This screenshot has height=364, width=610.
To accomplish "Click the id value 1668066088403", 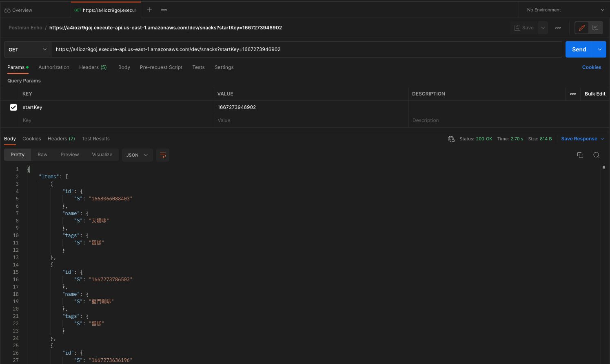I will tap(111, 199).
